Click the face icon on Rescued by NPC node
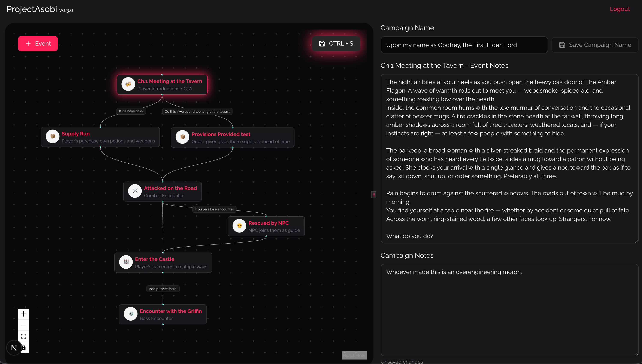Viewport: 642px width, 364px height. click(239, 226)
